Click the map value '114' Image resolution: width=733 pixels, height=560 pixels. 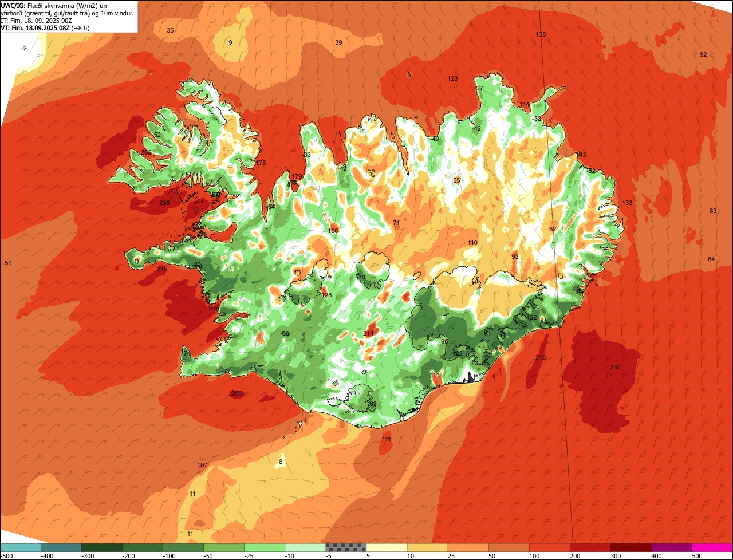(525, 104)
